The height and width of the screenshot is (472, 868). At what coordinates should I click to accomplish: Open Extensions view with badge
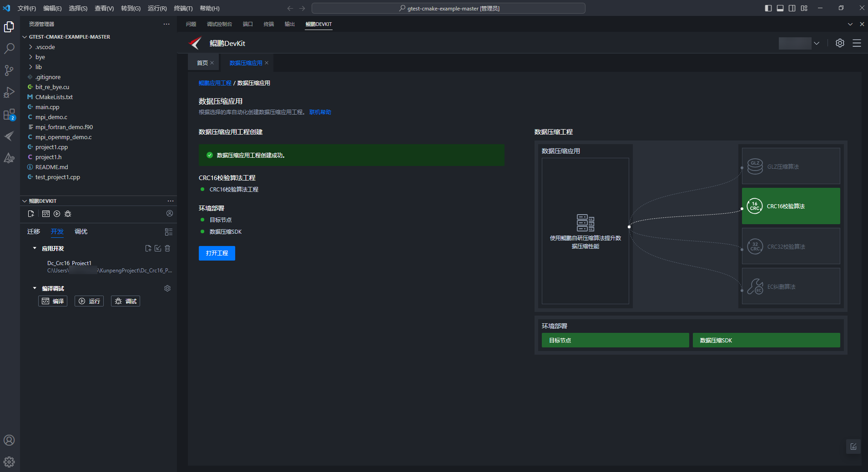click(9, 114)
